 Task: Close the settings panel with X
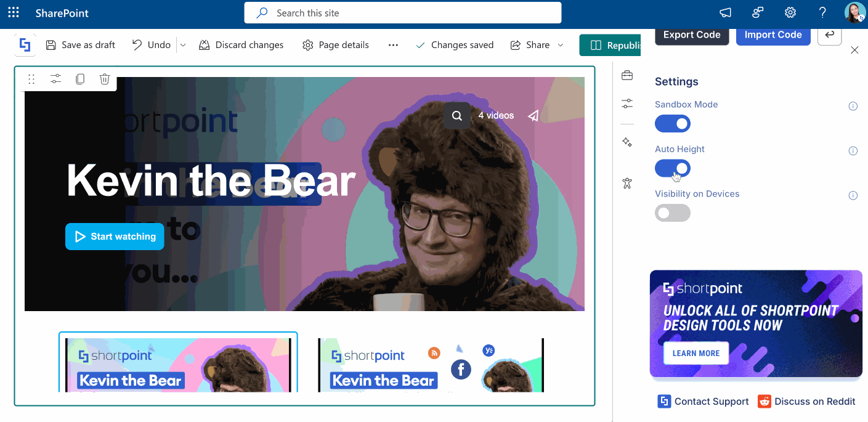(854, 51)
